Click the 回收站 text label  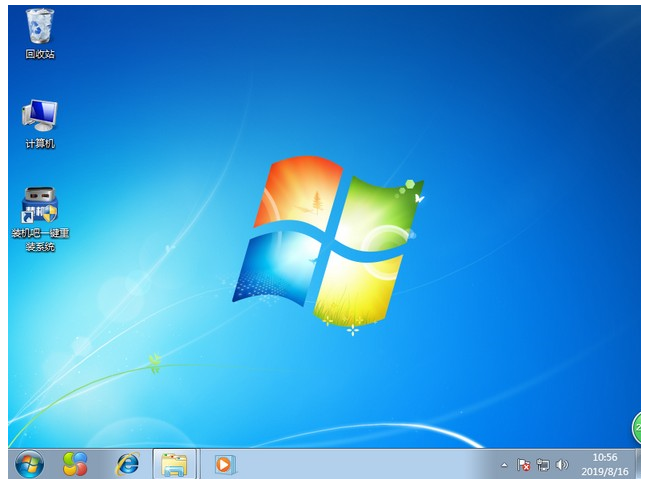40,54
